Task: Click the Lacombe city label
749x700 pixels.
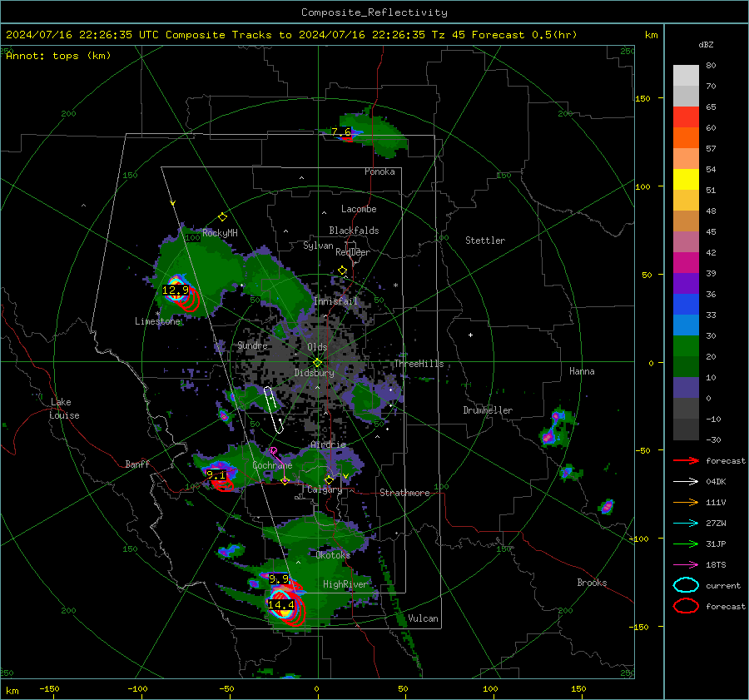Action: [x=359, y=209]
